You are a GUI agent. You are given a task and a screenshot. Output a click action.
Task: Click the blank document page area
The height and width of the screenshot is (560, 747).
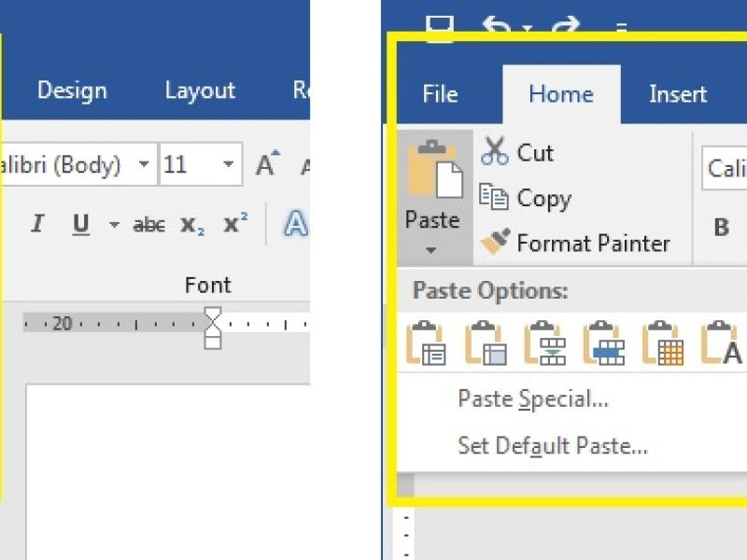point(168,467)
